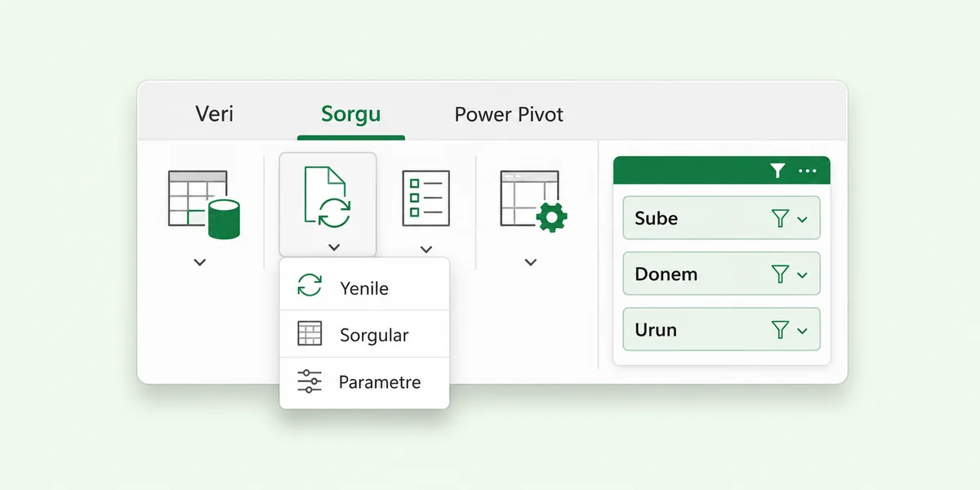Open the chevron under checklist icon
The height and width of the screenshot is (490, 980).
pos(425,249)
